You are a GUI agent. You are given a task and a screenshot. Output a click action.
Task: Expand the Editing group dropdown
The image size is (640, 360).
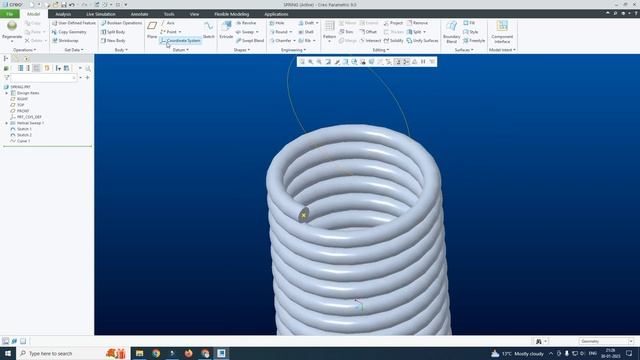coord(380,50)
